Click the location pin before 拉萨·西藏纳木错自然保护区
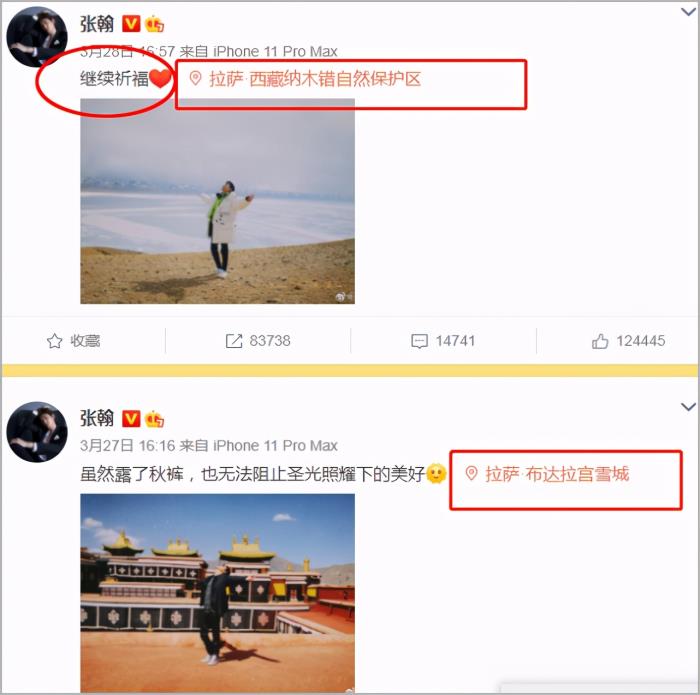The image size is (700, 695). [195, 79]
